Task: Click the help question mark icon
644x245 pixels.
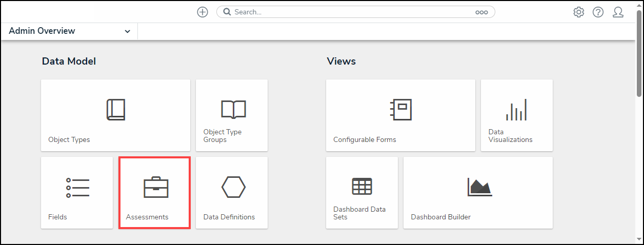Action: click(598, 12)
